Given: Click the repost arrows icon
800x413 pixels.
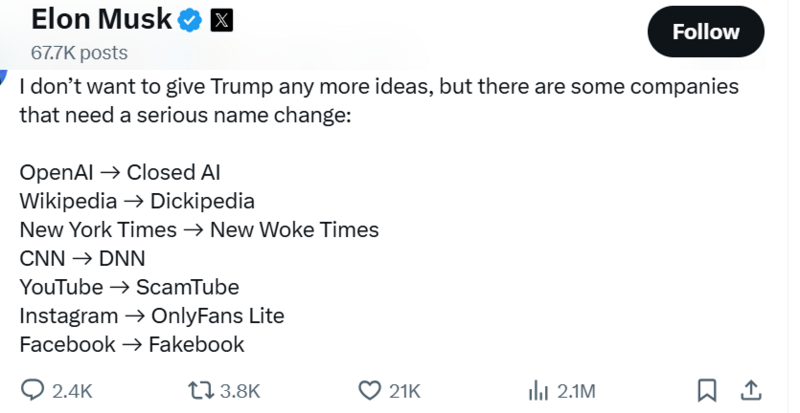Looking at the screenshot, I should pyautogui.click(x=200, y=390).
